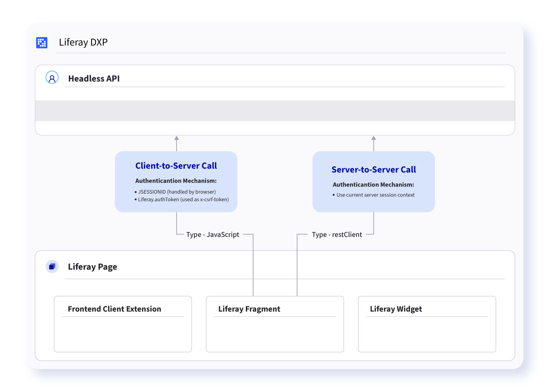Select the Liferay Fragment card
The image size is (550, 392).
(x=275, y=324)
